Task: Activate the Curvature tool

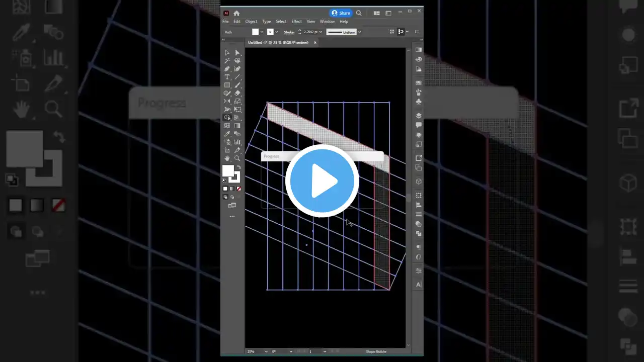Action: coord(237,69)
